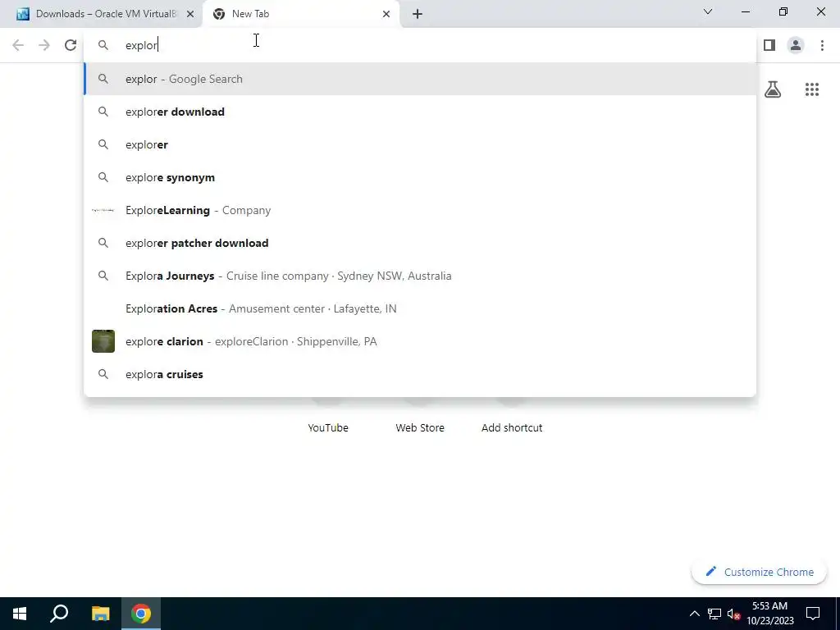840x630 pixels.
Task: Open the notification center icon
Action: [813, 614]
